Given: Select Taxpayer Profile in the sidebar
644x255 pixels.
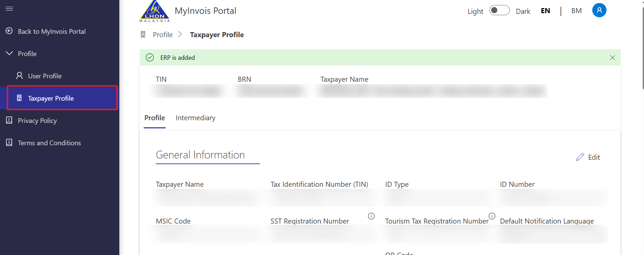Looking at the screenshot, I should 51,98.
